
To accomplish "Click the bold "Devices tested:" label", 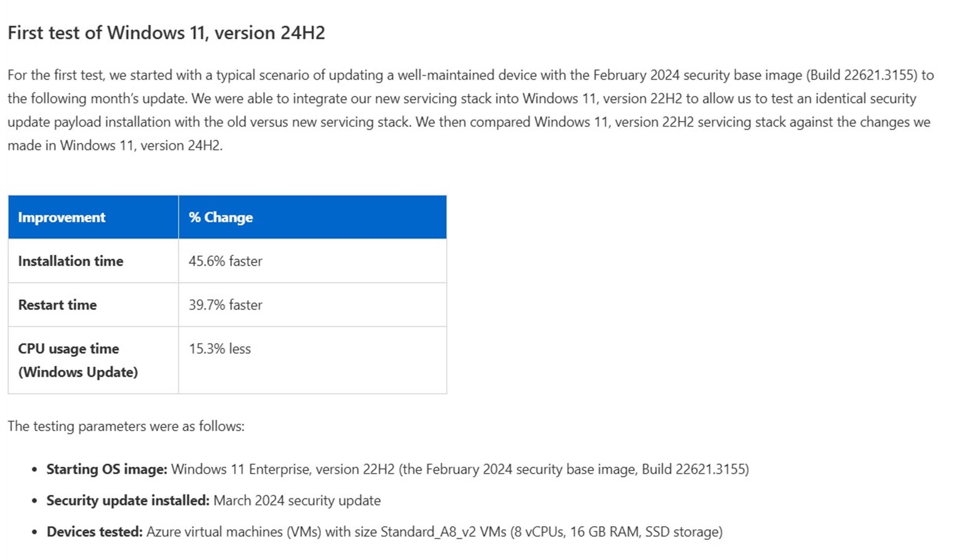I will [x=94, y=532].
